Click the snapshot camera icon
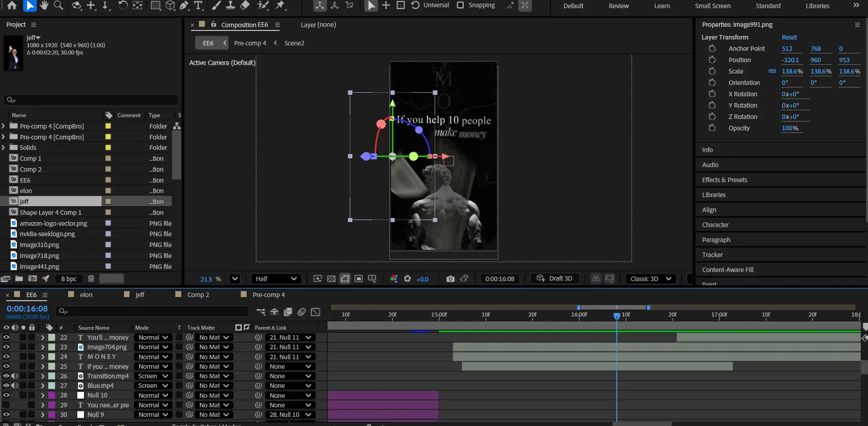This screenshot has width=868, height=426. [x=450, y=279]
